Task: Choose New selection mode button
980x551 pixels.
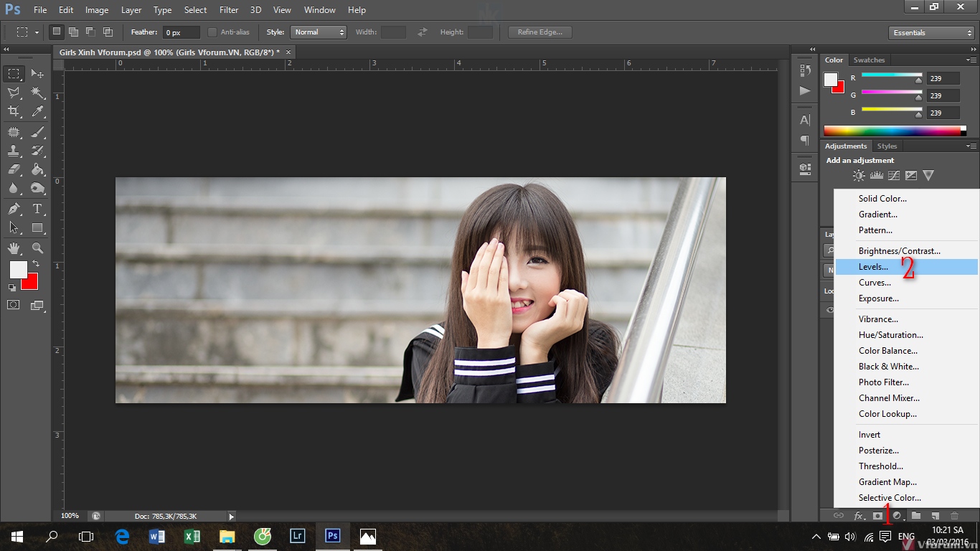Action: tap(56, 32)
